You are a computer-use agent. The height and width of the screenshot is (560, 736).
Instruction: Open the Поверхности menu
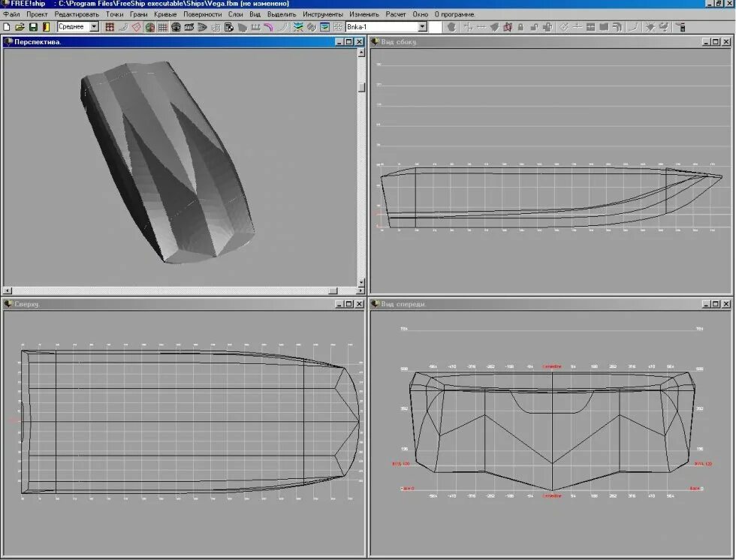(202, 14)
